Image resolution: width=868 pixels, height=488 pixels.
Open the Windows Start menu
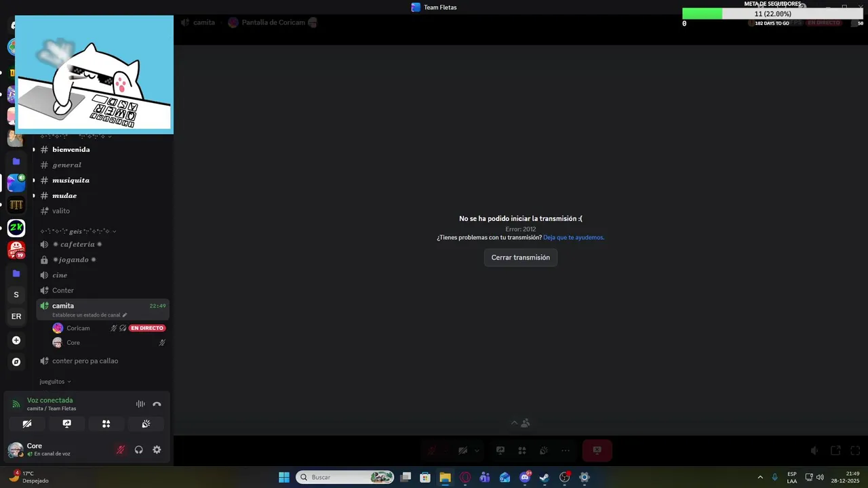pyautogui.click(x=284, y=477)
